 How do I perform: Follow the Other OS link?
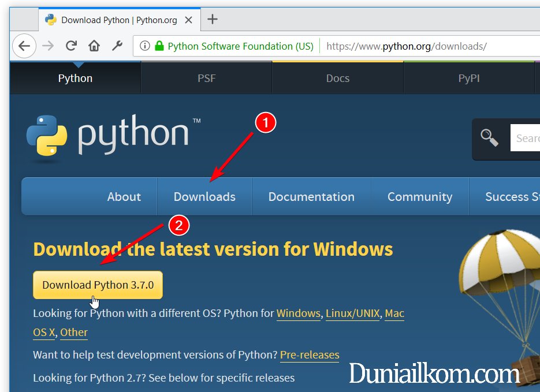74,333
